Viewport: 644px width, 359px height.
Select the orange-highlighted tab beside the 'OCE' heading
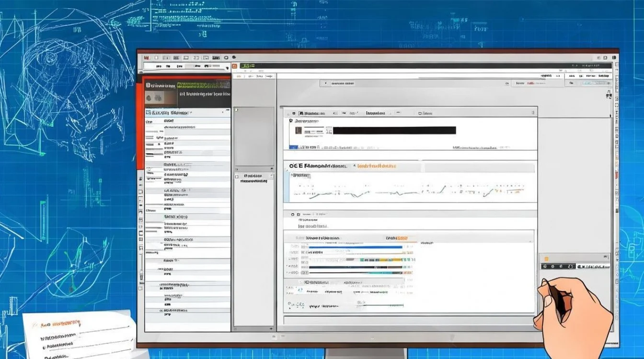[377, 166]
